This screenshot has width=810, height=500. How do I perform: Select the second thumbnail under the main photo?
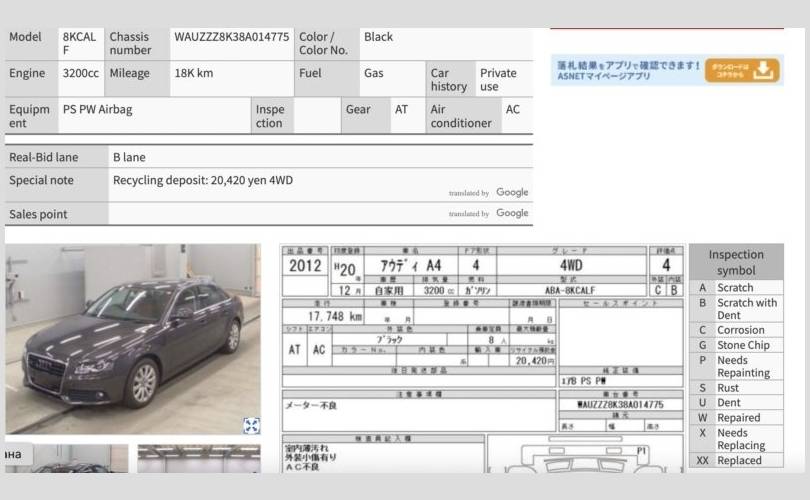point(198,459)
